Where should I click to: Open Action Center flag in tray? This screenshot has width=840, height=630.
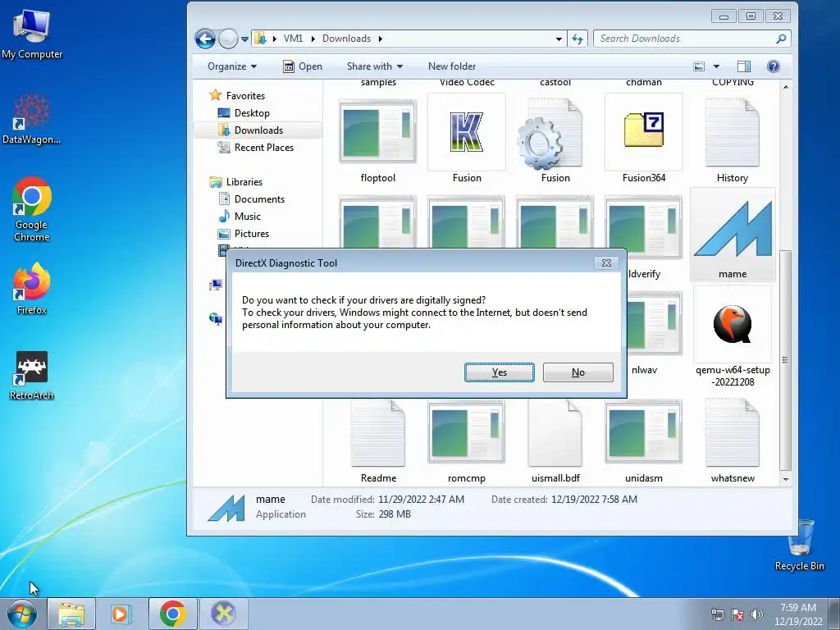[737, 614]
